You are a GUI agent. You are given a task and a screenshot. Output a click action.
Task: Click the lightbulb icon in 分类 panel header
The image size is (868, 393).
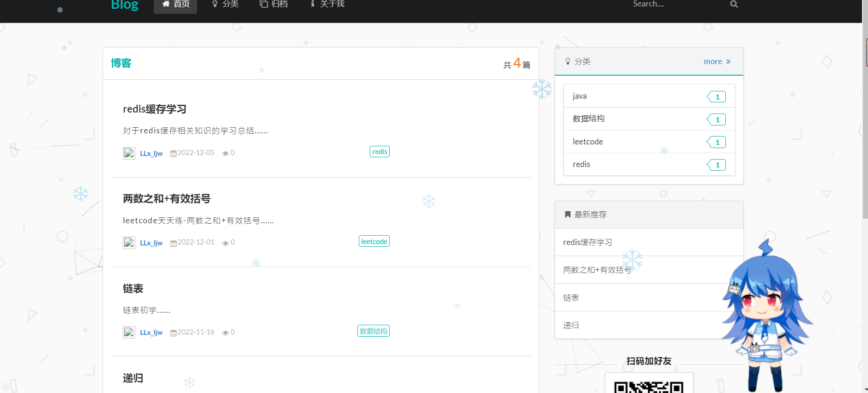568,61
